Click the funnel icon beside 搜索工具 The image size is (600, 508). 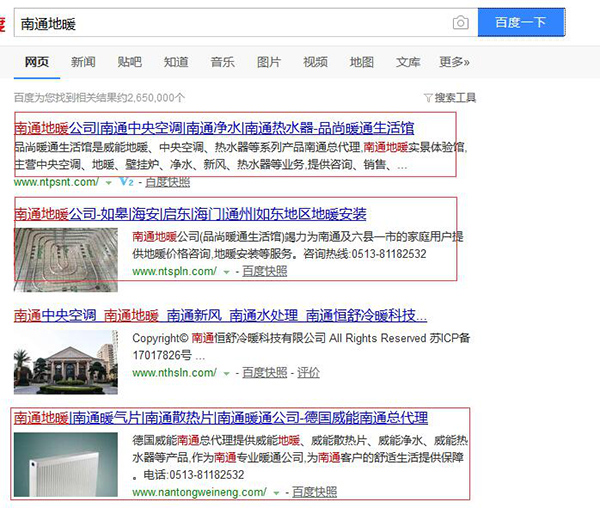(x=428, y=98)
